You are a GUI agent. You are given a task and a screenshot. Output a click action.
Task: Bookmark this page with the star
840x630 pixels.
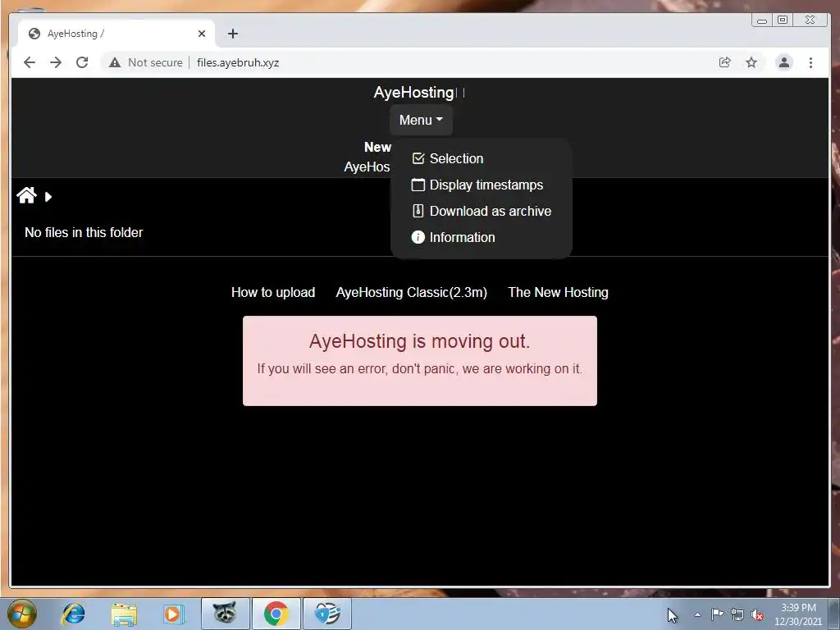[751, 62]
